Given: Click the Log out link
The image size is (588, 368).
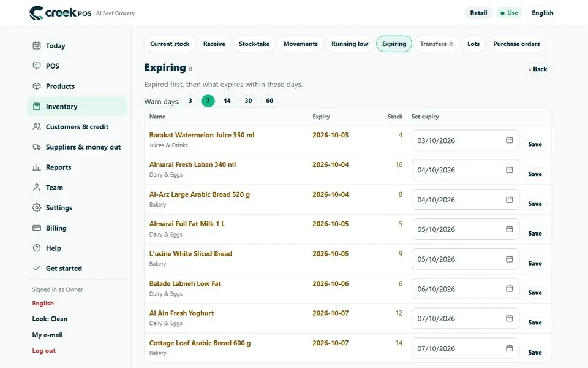Looking at the screenshot, I should pos(43,350).
